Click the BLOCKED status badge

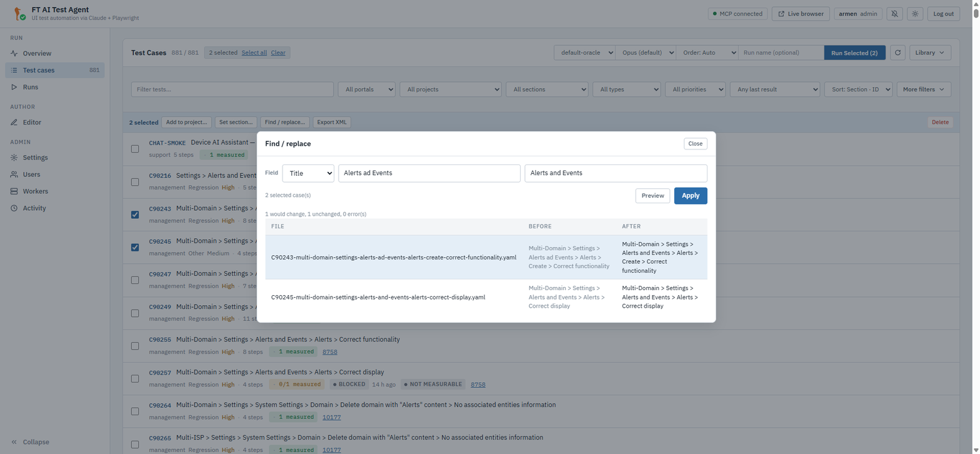click(x=349, y=385)
